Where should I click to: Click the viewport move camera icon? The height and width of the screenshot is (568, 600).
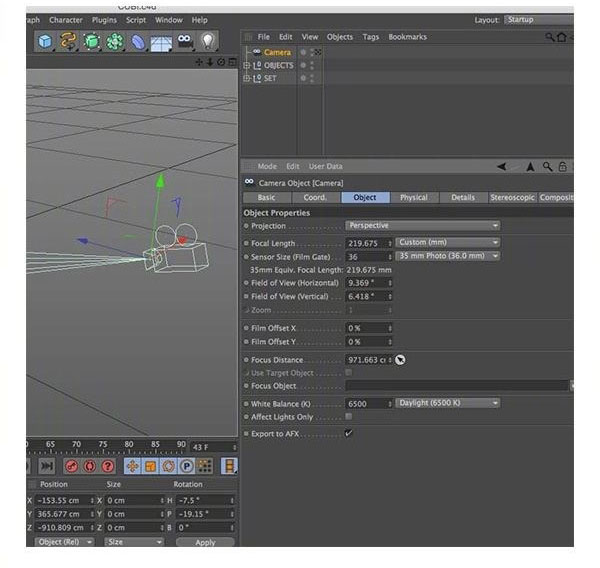(199, 62)
